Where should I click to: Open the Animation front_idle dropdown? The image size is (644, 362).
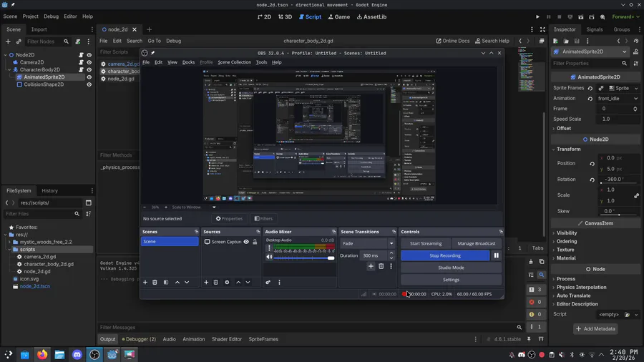point(618,99)
